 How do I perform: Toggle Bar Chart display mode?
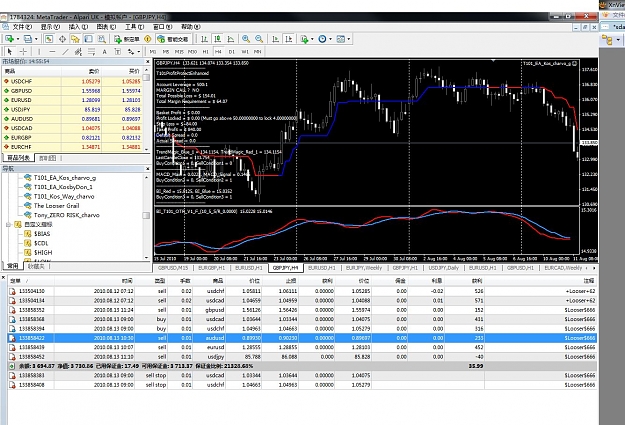point(204,39)
